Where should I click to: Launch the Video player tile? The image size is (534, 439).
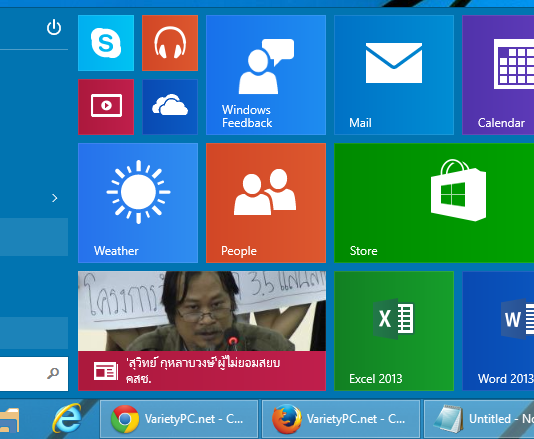[x=106, y=107]
